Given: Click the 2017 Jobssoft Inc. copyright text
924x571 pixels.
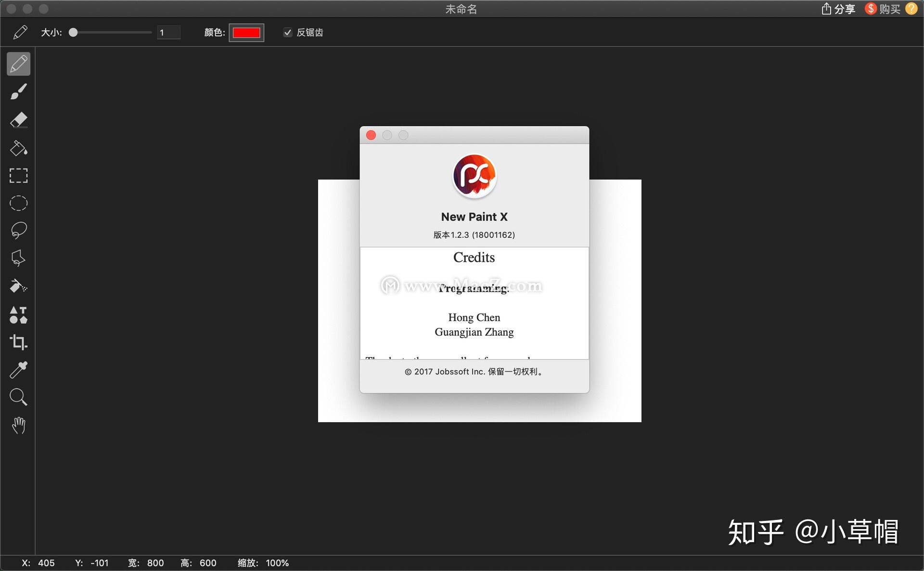Looking at the screenshot, I should click(474, 372).
